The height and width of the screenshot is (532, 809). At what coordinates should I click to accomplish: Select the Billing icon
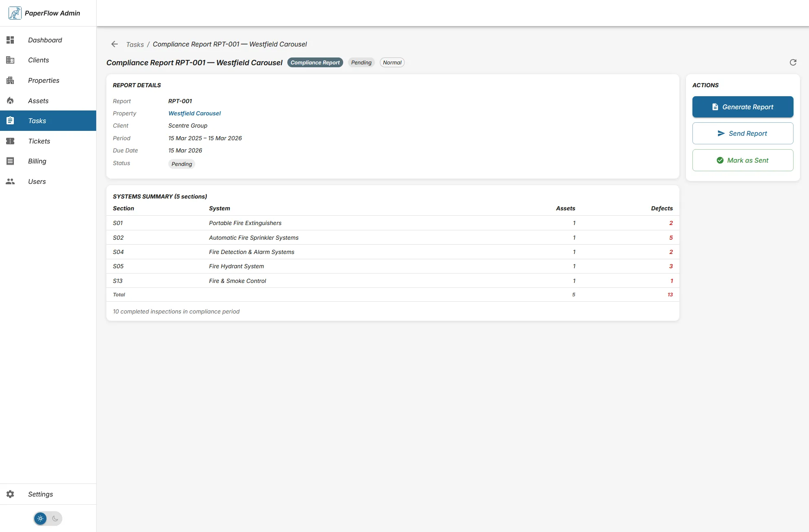point(10,161)
